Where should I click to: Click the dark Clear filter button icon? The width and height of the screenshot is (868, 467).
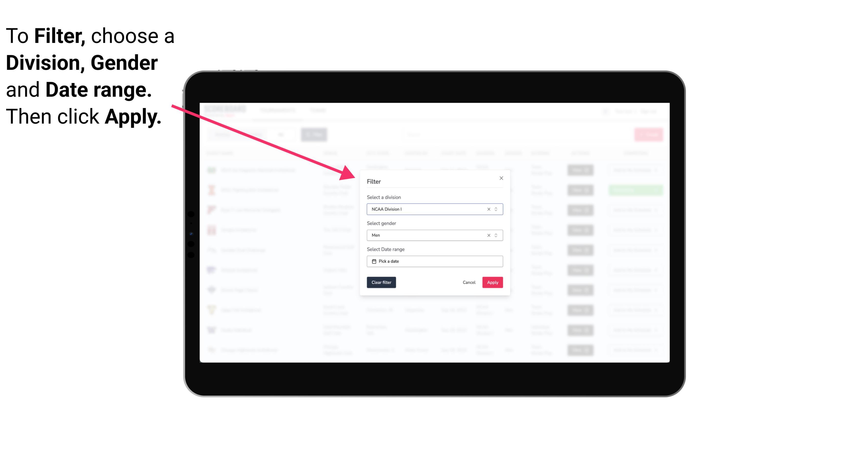[381, 283]
